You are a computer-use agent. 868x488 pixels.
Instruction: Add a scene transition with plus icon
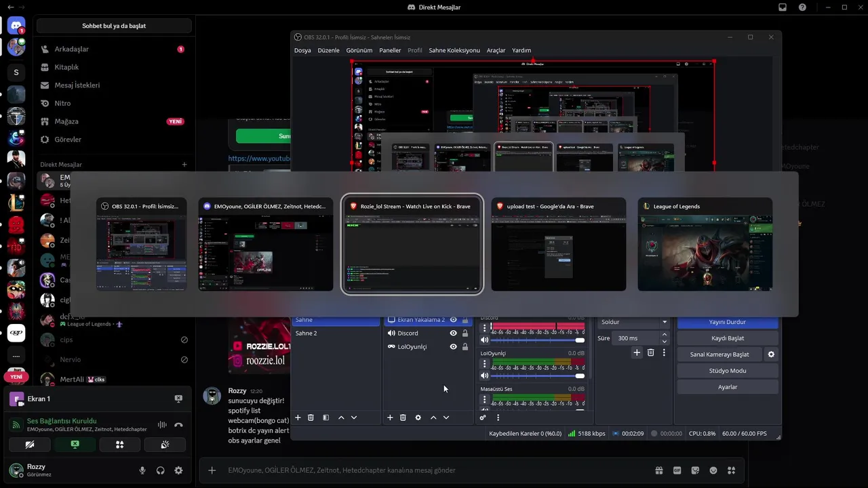(x=637, y=352)
